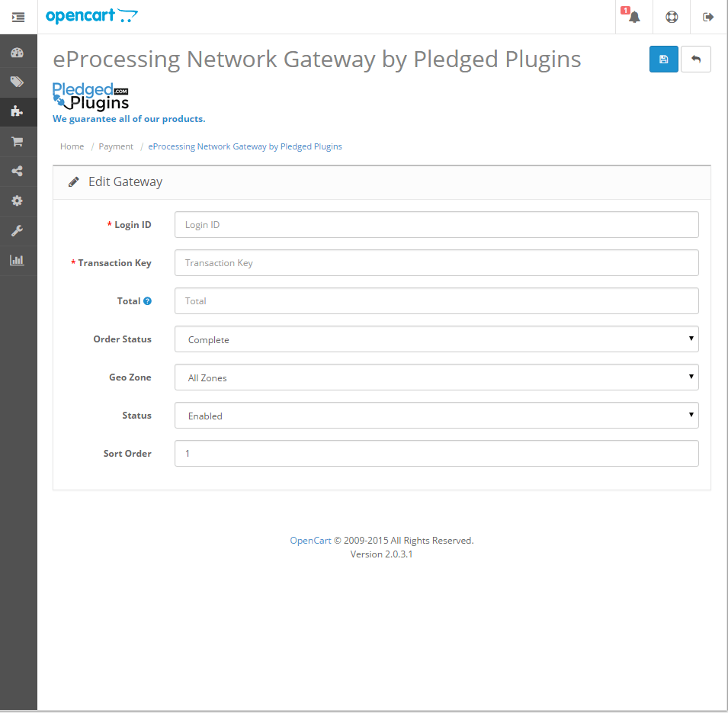Image resolution: width=728 pixels, height=713 pixels.
Task: Open the Extensions puzzle sidebar icon
Action: click(x=17, y=111)
